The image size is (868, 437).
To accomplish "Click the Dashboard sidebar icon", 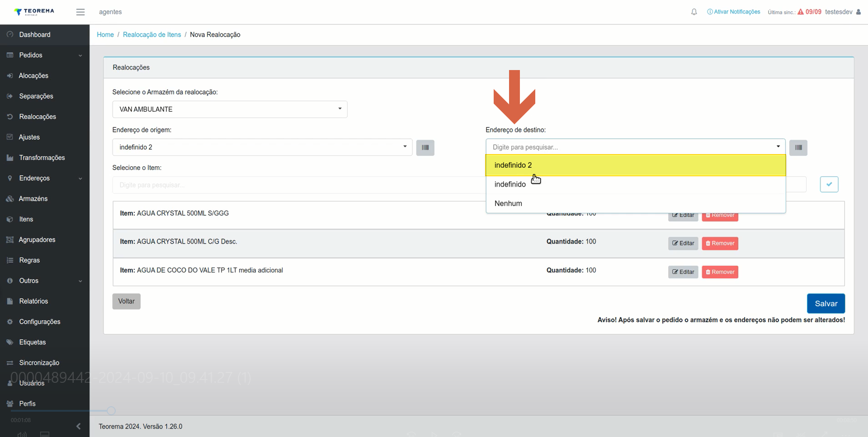I will pos(10,34).
